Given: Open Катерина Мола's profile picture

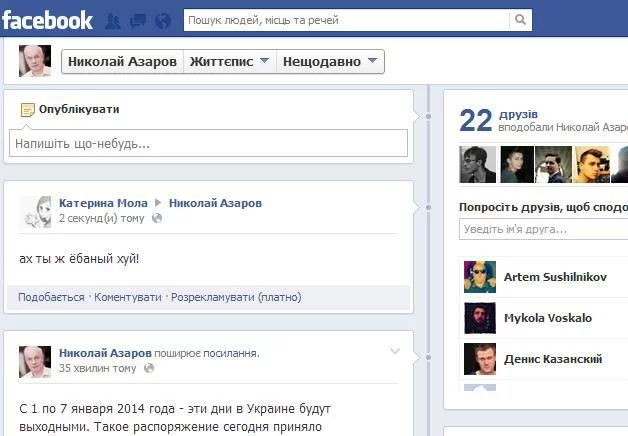Looking at the screenshot, I should [x=35, y=212].
